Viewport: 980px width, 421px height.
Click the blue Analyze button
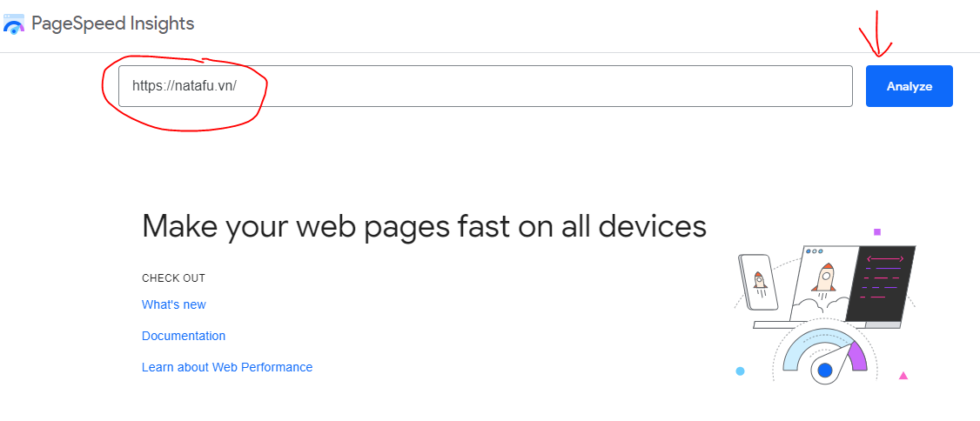(909, 86)
